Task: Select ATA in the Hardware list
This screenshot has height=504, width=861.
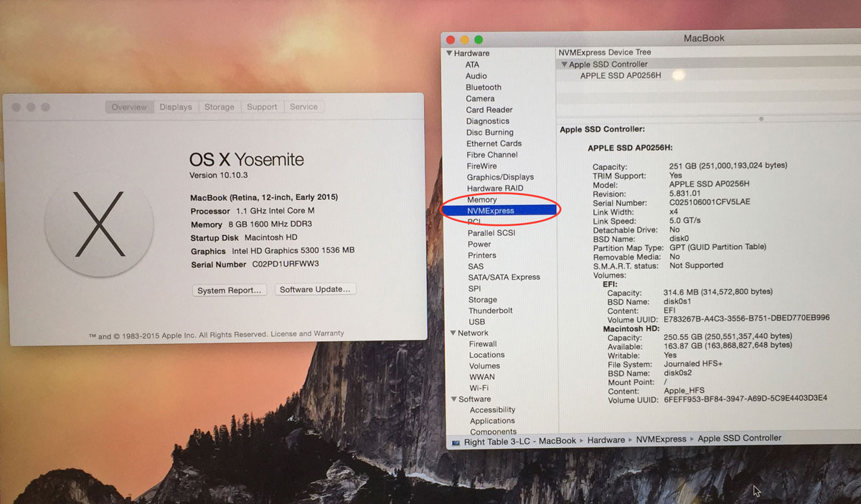Action: (472, 65)
